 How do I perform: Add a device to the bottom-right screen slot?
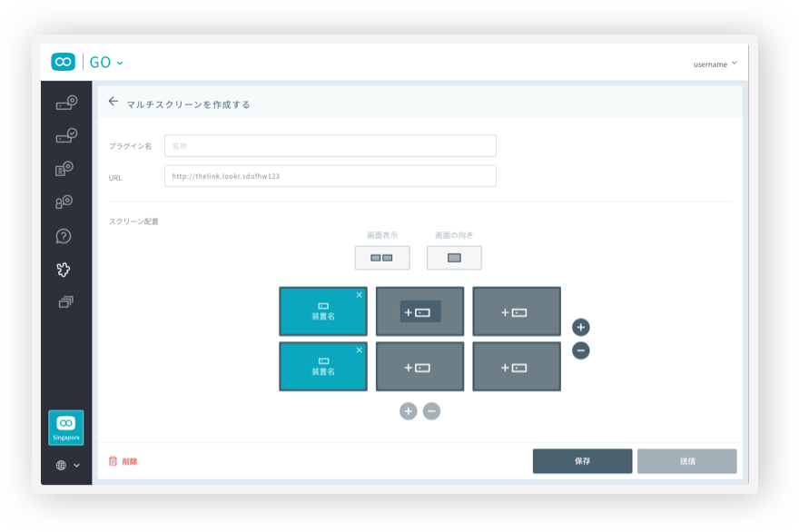click(516, 368)
